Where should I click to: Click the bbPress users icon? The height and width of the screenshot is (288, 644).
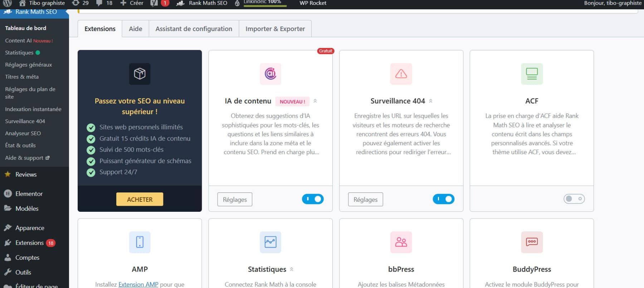pos(401,242)
